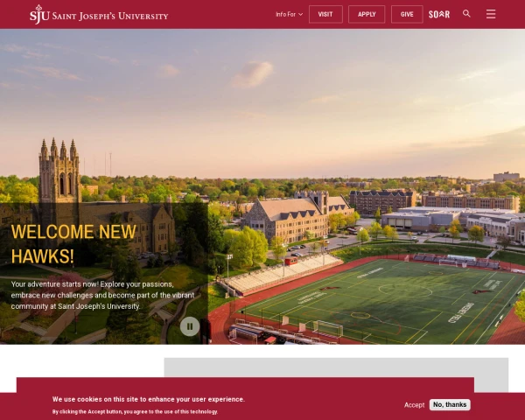525x420 pixels.
Task: Accept cookies on the banner
Action: point(414,405)
